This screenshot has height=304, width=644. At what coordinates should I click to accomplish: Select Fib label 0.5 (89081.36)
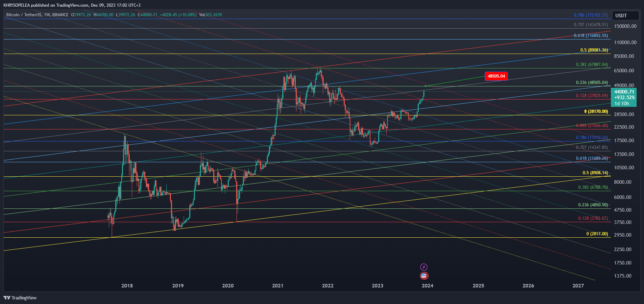point(594,50)
